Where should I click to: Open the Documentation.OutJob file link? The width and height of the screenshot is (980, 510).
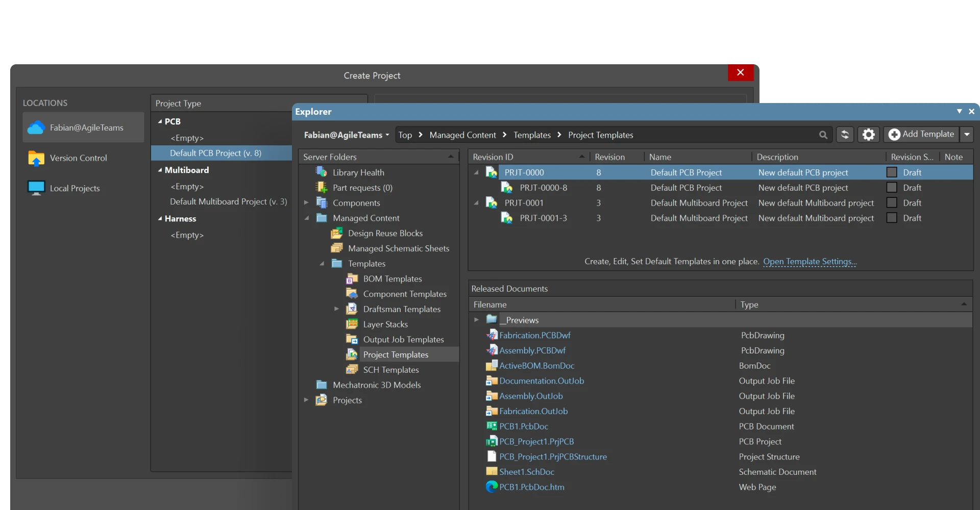(542, 381)
